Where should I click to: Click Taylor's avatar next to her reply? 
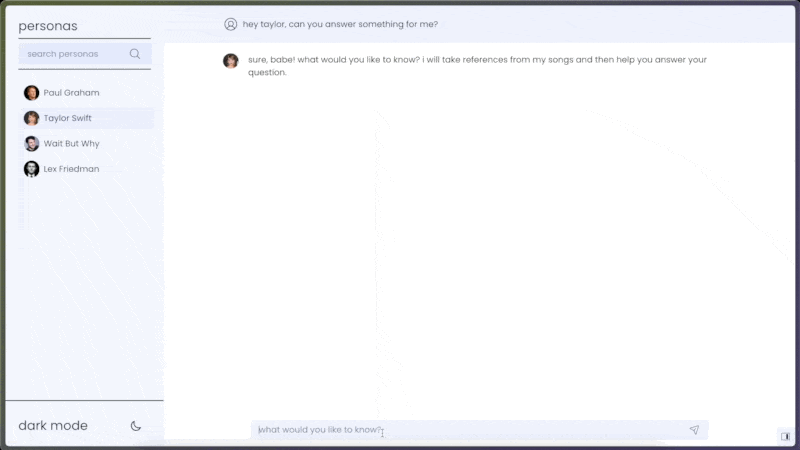231,61
